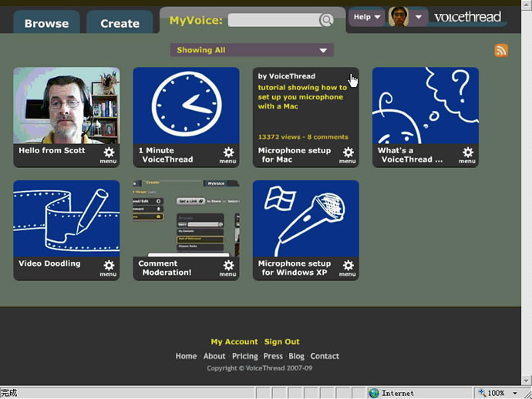The height and width of the screenshot is (399, 532).
Task: Click the My Account link
Action: click(234, 342)
